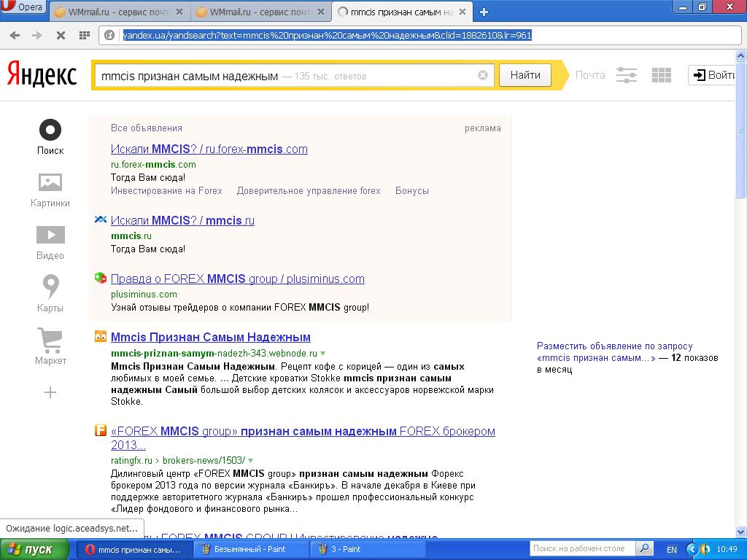Image resolution: width=747 pixels, height=560 pixels.
Task: Click the Войти login button
Action: [x=713, y=75]
